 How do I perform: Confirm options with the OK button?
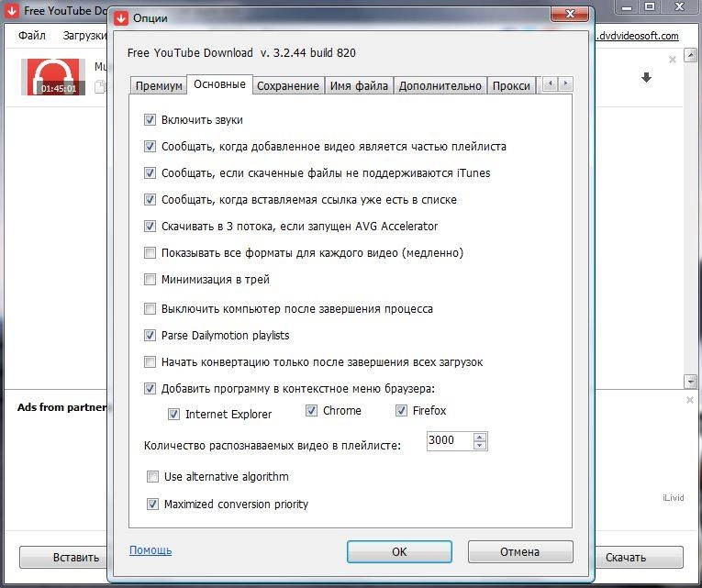[399, 551]
